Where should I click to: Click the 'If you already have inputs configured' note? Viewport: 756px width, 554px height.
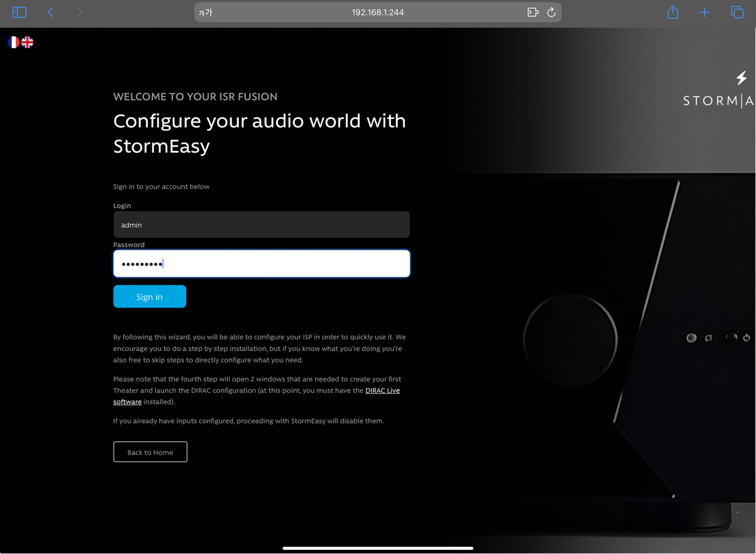(248, 421)
